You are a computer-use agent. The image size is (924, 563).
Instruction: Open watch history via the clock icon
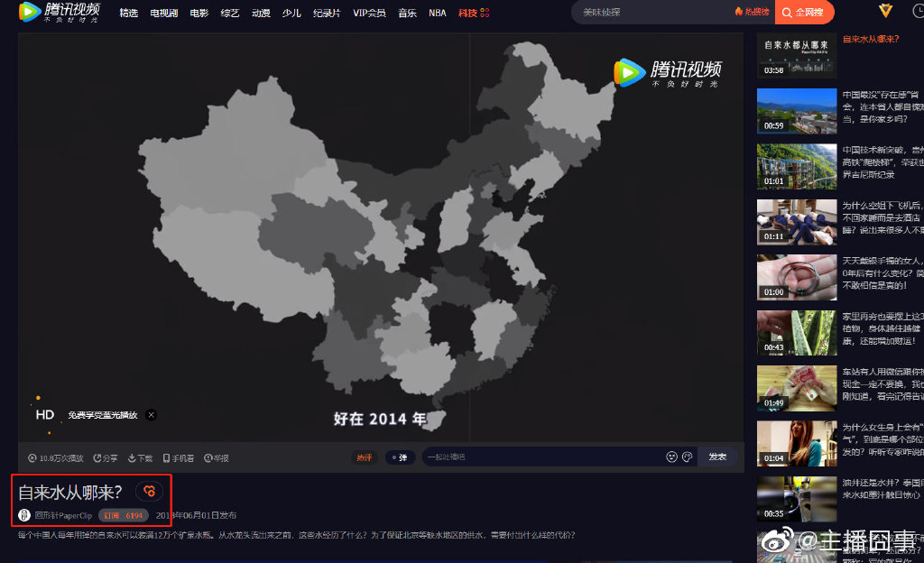pos(919,13)
